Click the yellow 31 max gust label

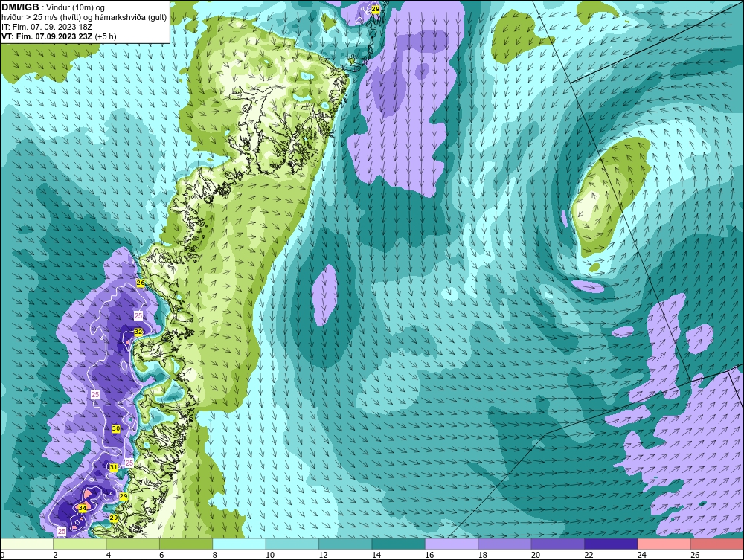[114, 467]
